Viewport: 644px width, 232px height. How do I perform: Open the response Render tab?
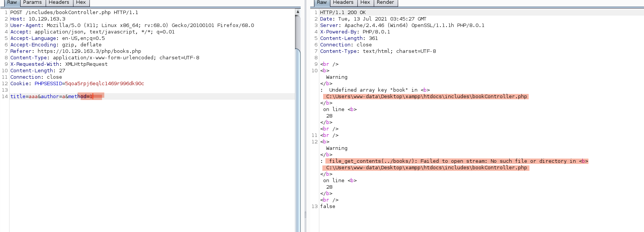[385, 3]
